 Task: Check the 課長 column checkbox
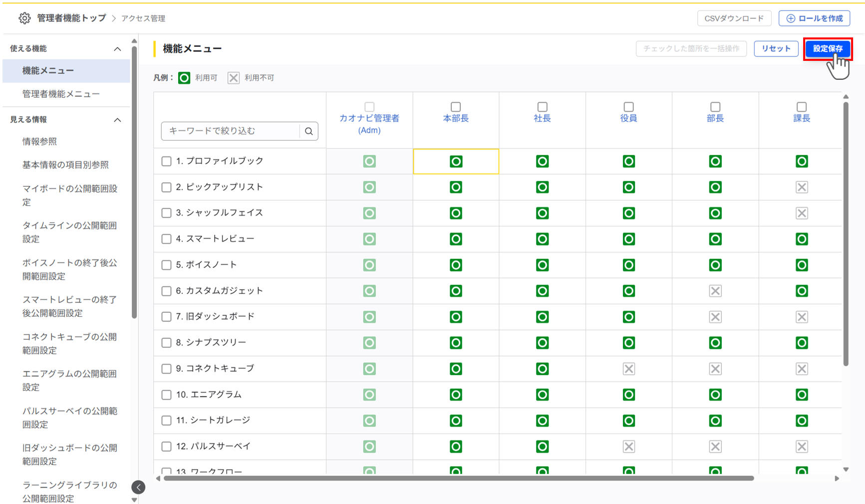802,107
